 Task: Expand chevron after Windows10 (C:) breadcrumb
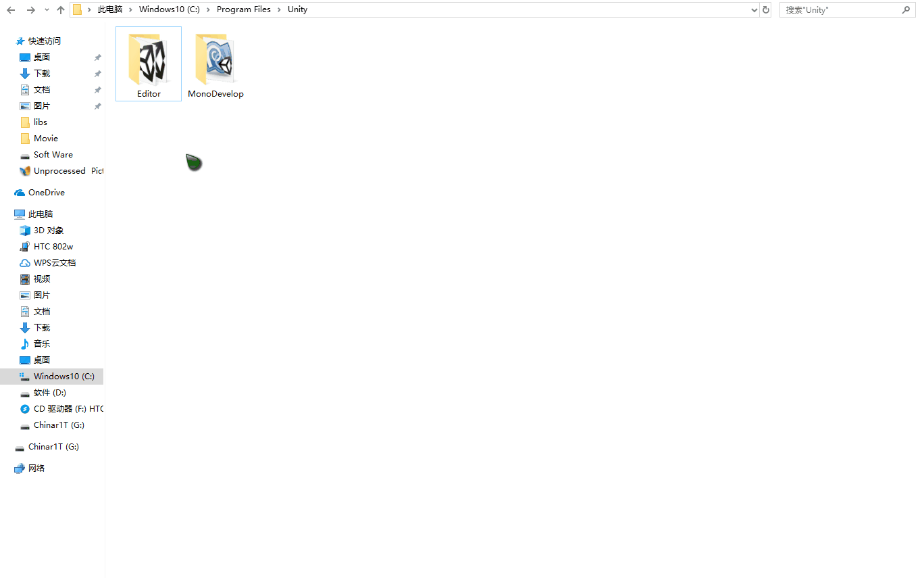[x=208, y=9]
